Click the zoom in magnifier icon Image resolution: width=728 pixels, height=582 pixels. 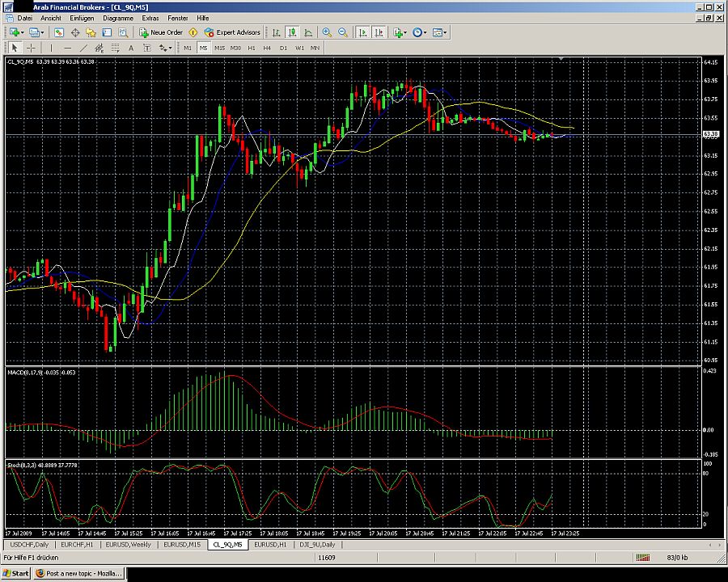click(x=327, y=32)
